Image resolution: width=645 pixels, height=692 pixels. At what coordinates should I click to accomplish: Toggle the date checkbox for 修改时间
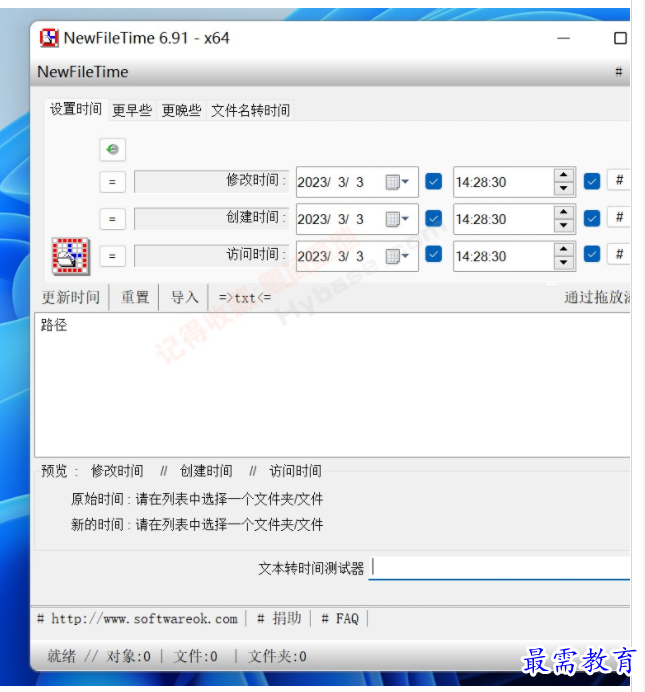click(433, 181)
